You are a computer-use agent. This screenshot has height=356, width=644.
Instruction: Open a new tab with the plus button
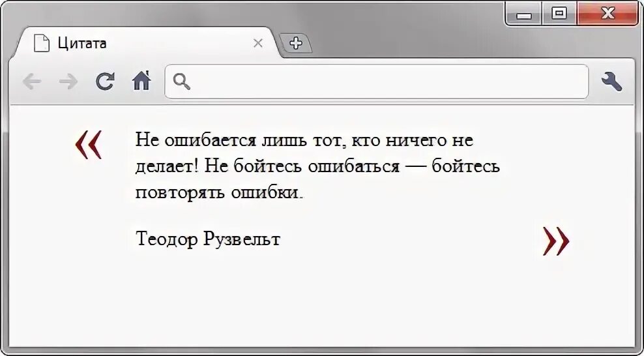[296, 44]
